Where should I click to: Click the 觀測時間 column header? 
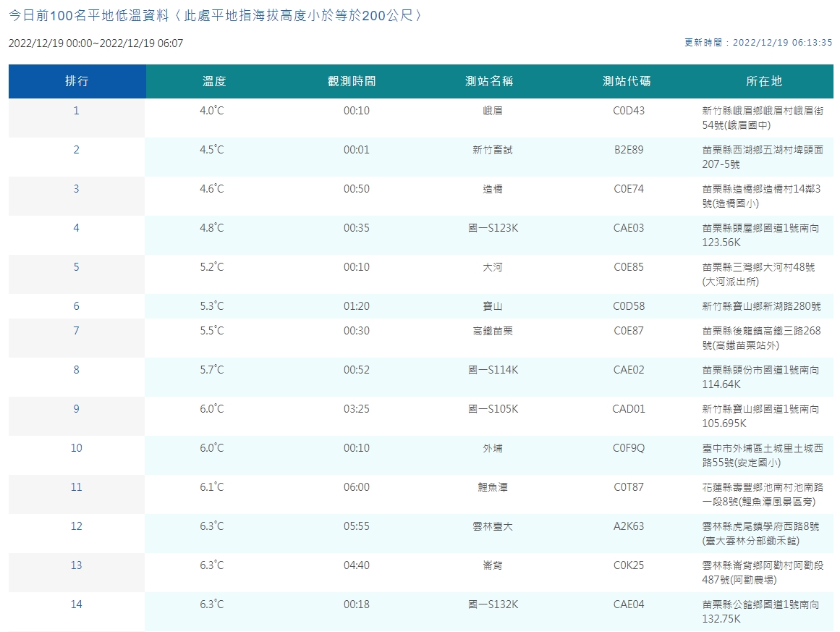click(352, 82)
